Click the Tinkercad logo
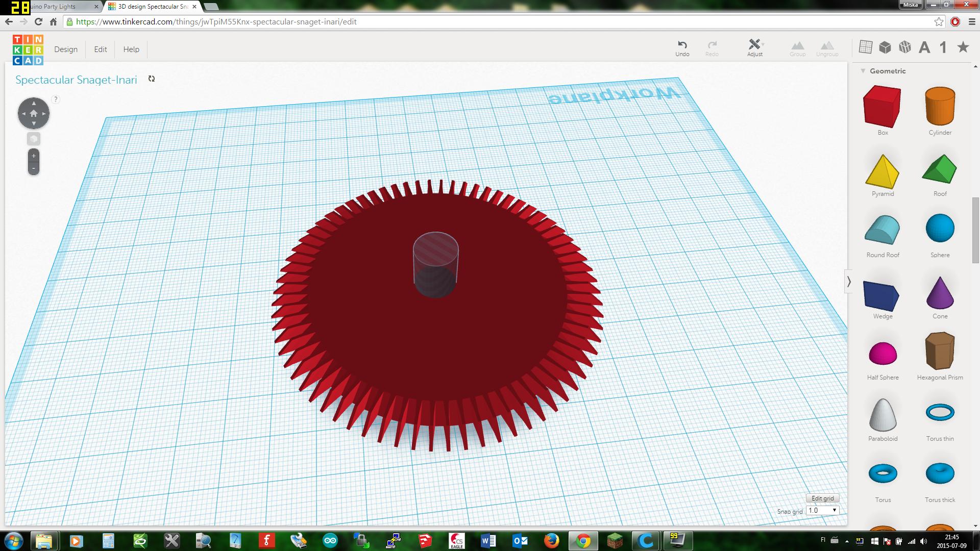The height and width of the screenshot is (551, 980). click(x=28, y=50)
